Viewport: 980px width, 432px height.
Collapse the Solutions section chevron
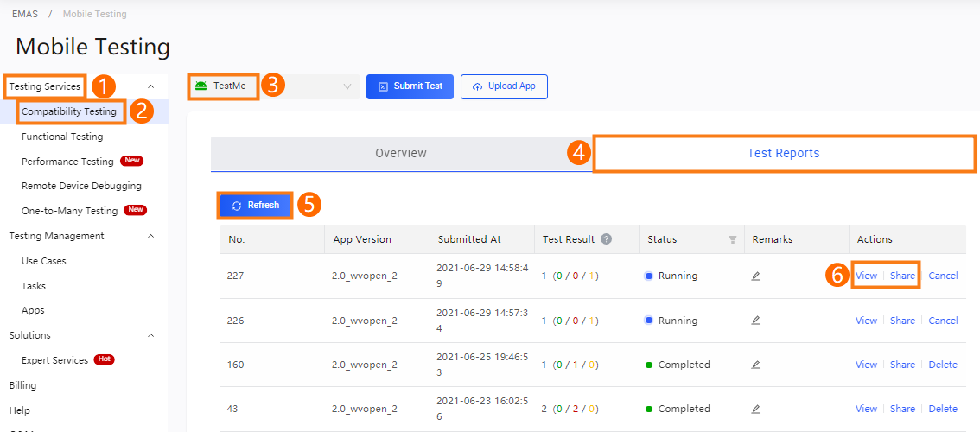[150, 335]
